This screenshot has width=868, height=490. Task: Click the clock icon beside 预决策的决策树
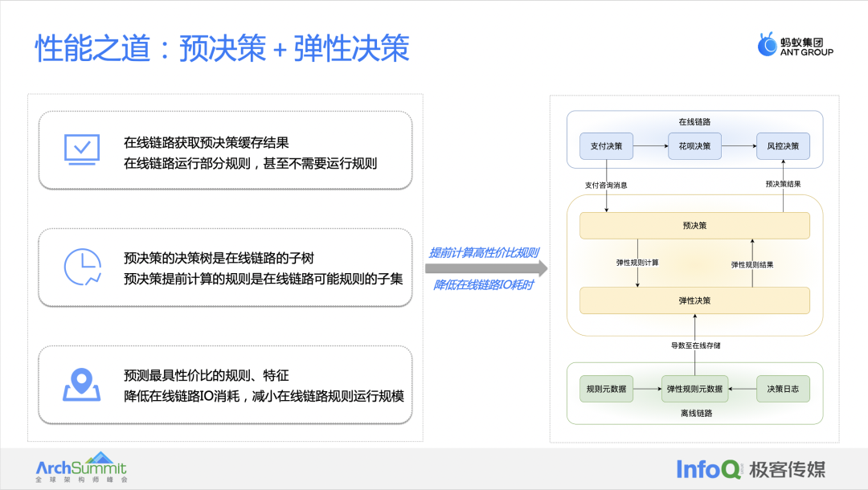(83, 267)
